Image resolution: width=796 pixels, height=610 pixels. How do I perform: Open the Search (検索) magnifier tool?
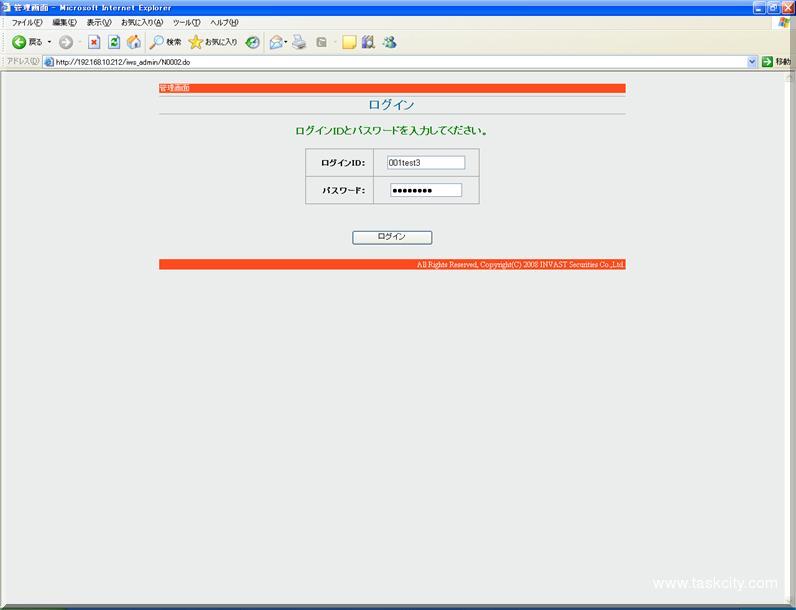click(x=166, y=42)
